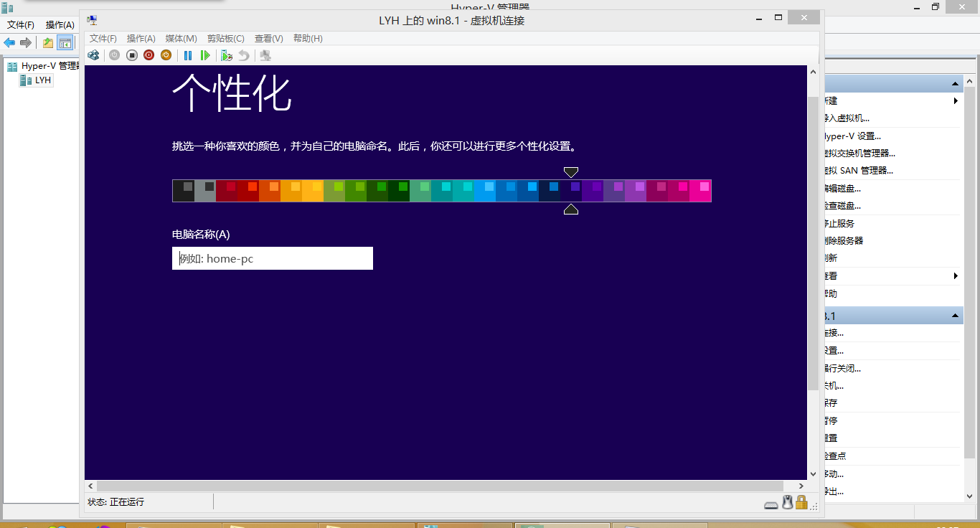980x528 pixels.
Task: Pick the yellow-gold color swatch
Action: point(313,191)
